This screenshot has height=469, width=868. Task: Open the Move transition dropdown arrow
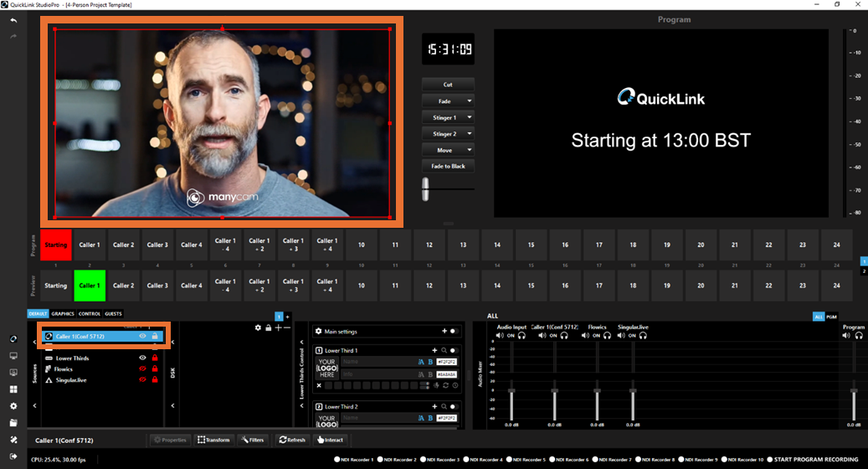pos(470,150)
